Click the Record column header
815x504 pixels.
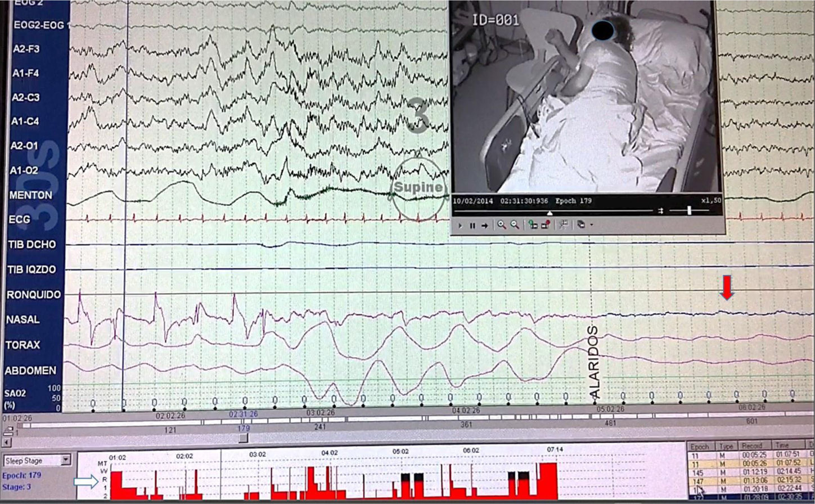point(752,446)
